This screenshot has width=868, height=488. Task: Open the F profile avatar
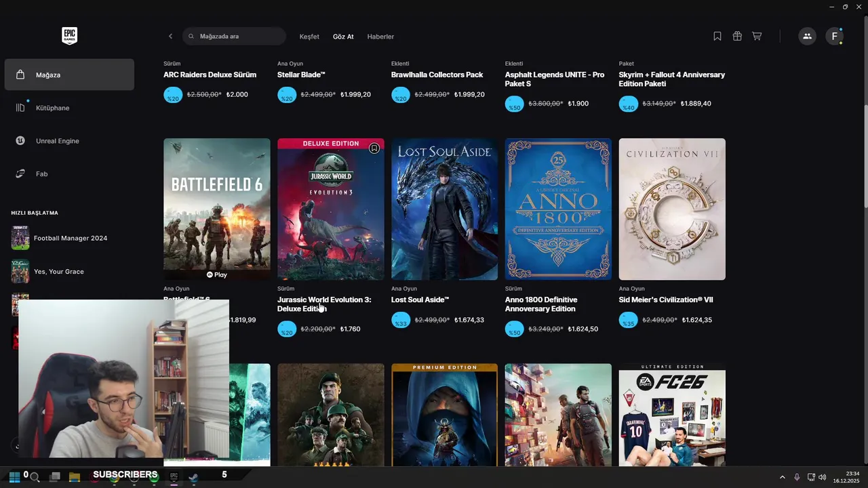tap(834, 36)
